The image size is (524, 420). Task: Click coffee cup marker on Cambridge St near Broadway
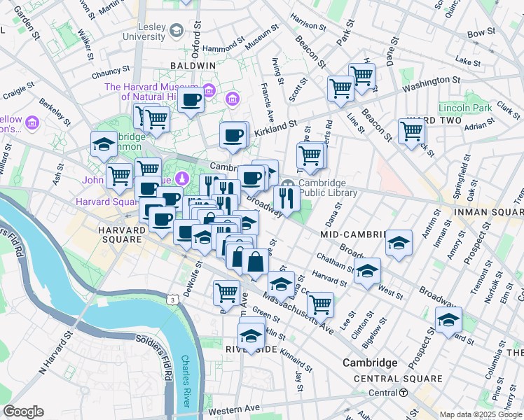[x=251, y=181]
